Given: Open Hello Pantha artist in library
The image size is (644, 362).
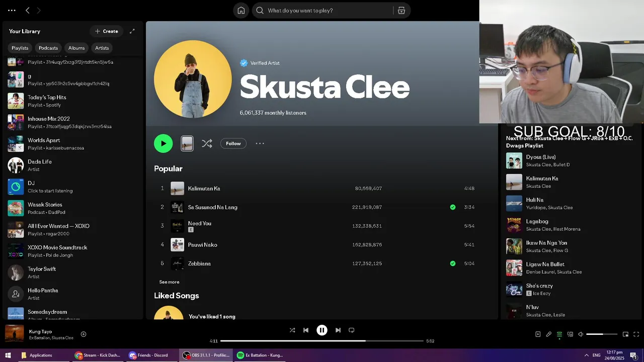Looking at the screenshot, I should pyautogui.click(x=73, y=294).
